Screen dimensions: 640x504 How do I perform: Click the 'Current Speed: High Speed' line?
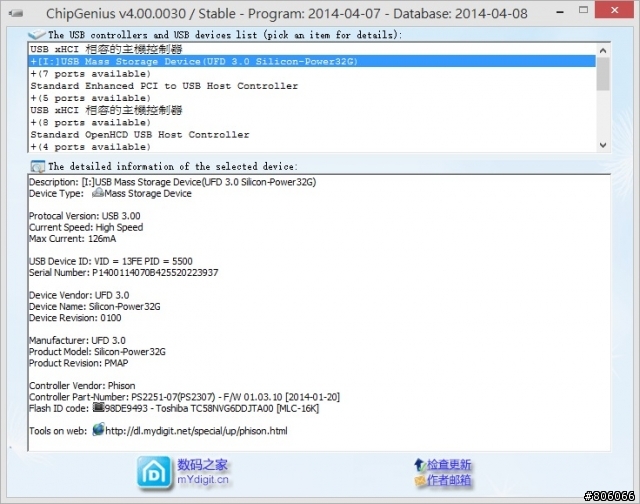(86, 227)
